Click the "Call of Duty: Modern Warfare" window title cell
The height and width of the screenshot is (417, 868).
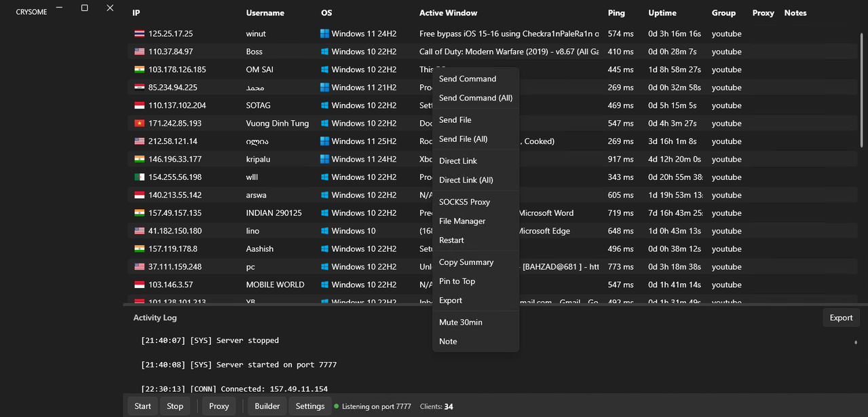click(509, 52)
